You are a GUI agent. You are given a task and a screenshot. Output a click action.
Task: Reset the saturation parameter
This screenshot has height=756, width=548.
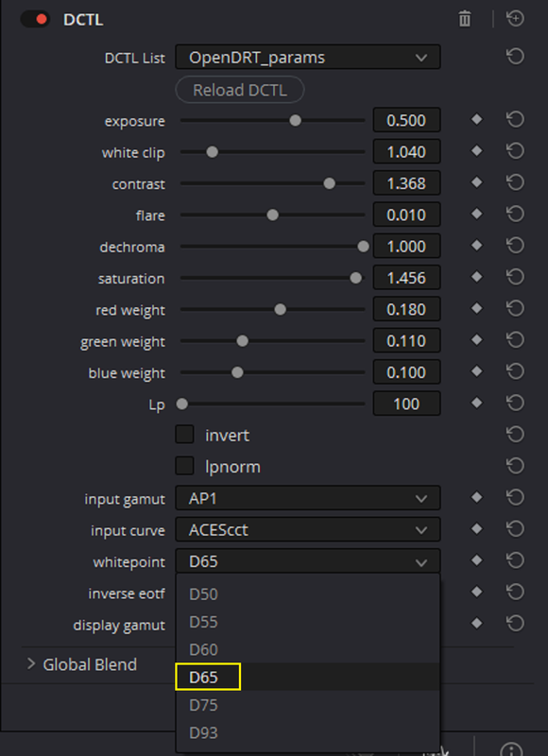(515, 277)
